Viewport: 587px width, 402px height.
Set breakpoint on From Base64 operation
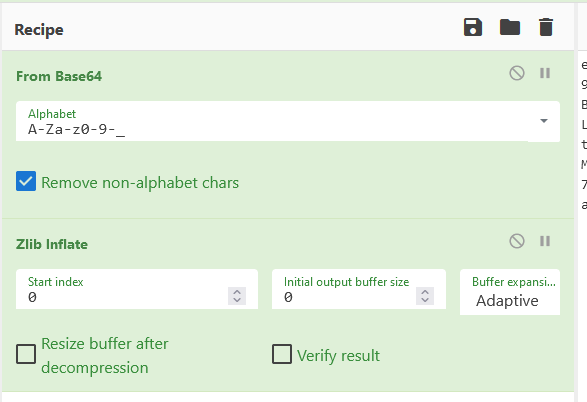(x=545, y=73)
